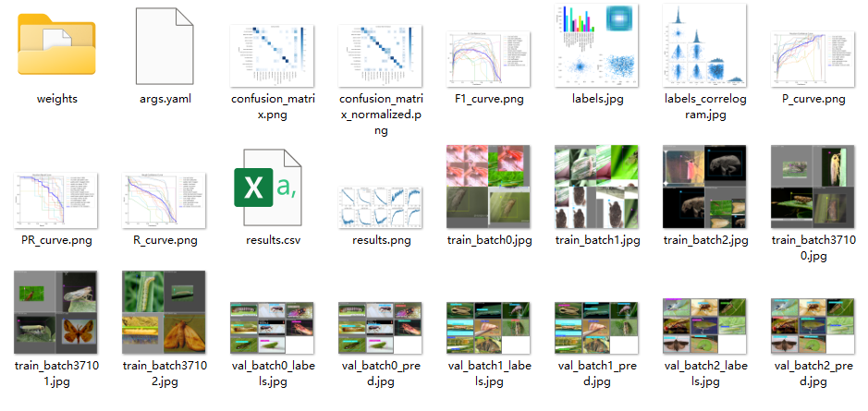Viewport: 868px width, 411px height.
Task: Select val_batch2_pred.jpg thumbnail
Action: click(813, 326)
